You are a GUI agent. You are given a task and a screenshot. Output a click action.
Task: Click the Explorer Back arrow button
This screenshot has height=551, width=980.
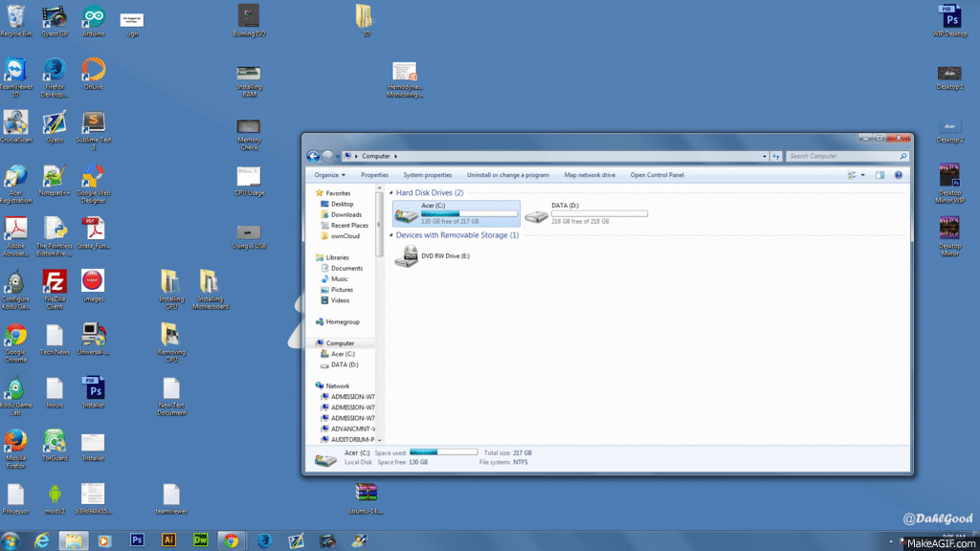(x=313, y=156)
